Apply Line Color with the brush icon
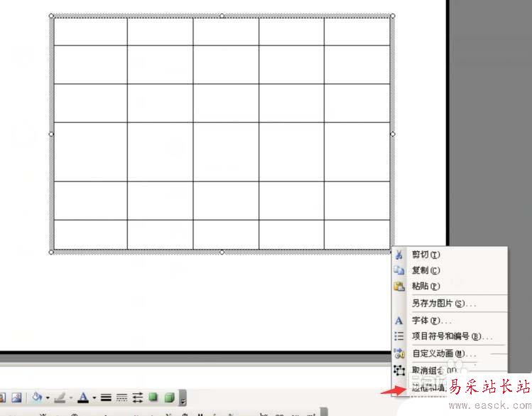Image resolution: width=532 pixels, height=416 pixels. pos(60,398)
